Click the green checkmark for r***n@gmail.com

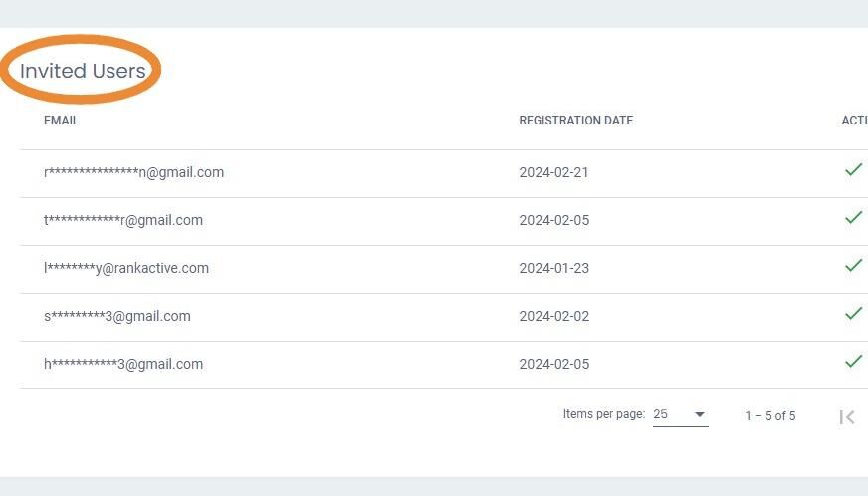click(x=854, y=169)
